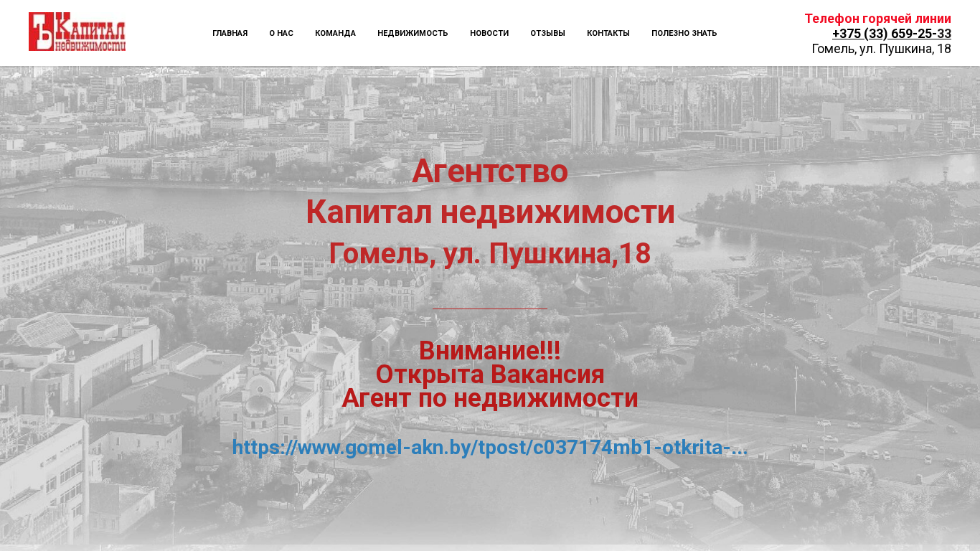
Task: Click the 'Агент по недвижимости' text
Action: coord(490,398)
